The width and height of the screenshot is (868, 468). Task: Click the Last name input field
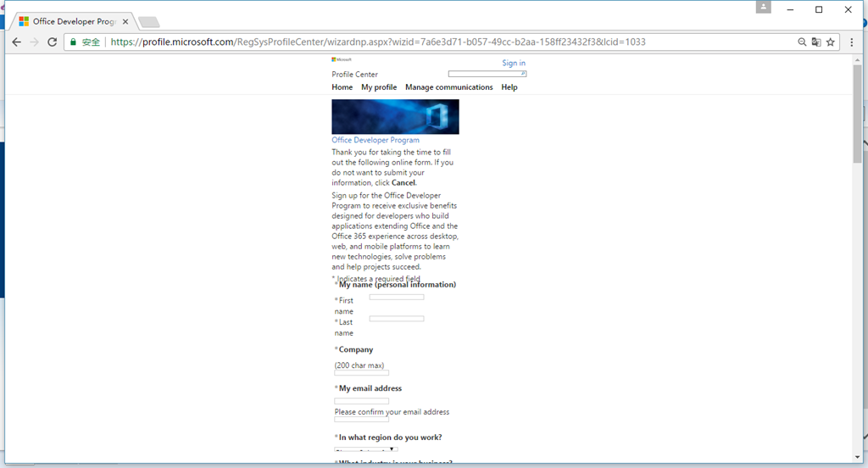[397, 319]
